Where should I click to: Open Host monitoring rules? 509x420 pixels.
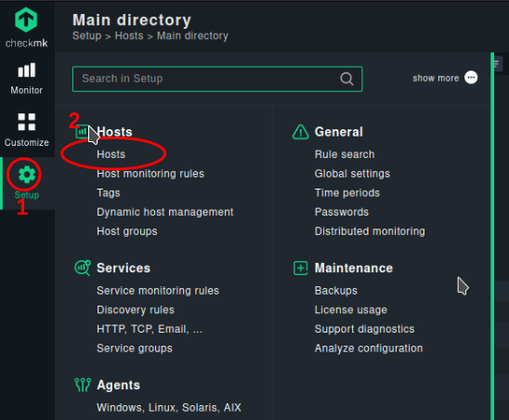pos(150,174)
